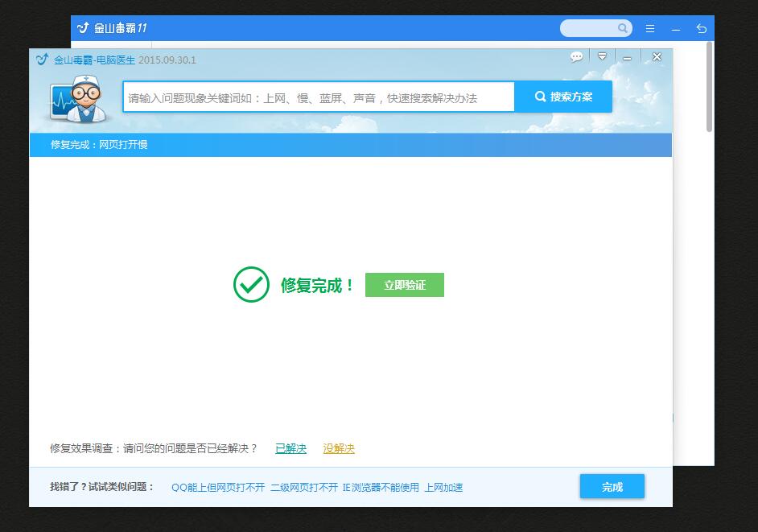Minimize the 电脑医生 window
Image resolution: width=758 pixels, height=532 pixels.
coord(627,58)
